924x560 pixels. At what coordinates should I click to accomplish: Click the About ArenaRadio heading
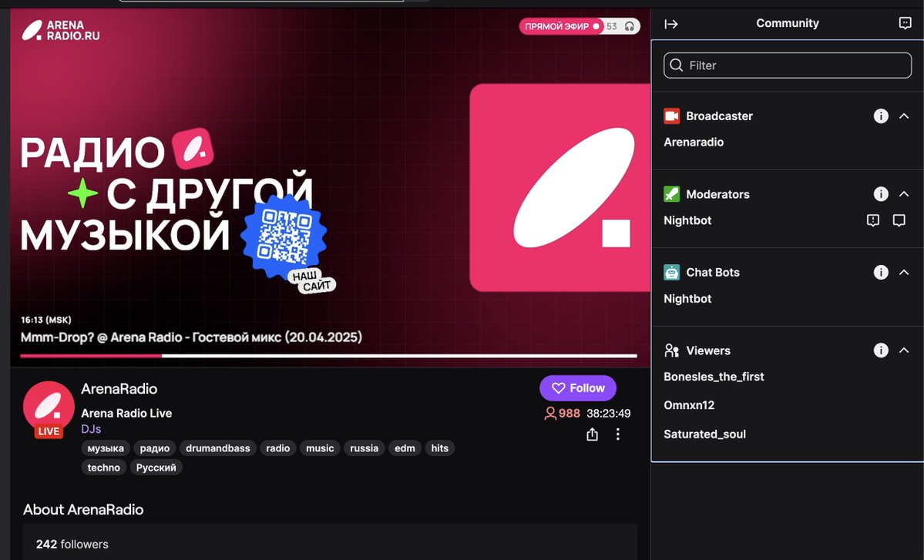pyautogui.click(x=83, y=509)
